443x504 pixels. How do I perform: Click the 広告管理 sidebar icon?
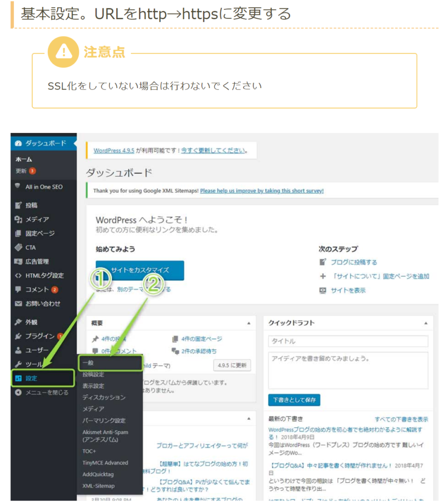[x=18, y=261]
